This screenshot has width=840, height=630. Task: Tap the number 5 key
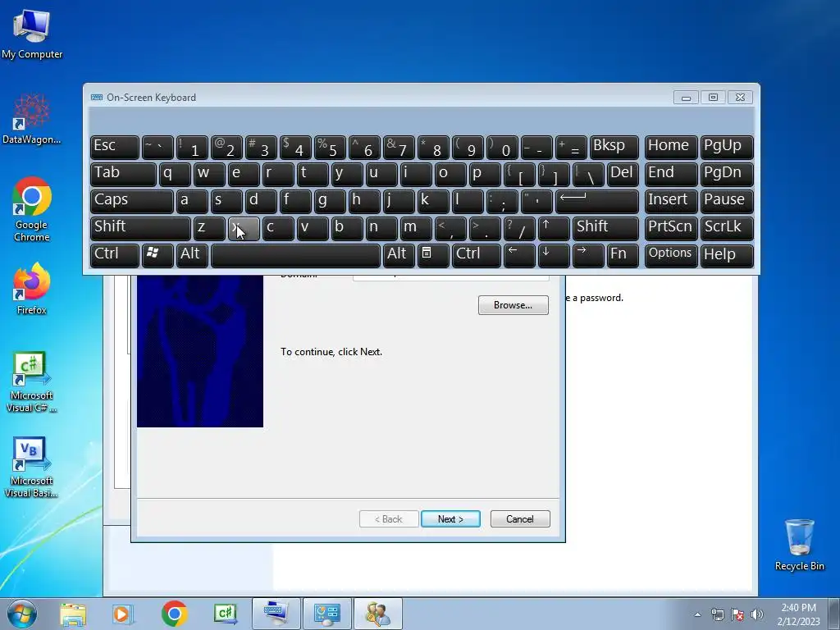tap(330, 148)
